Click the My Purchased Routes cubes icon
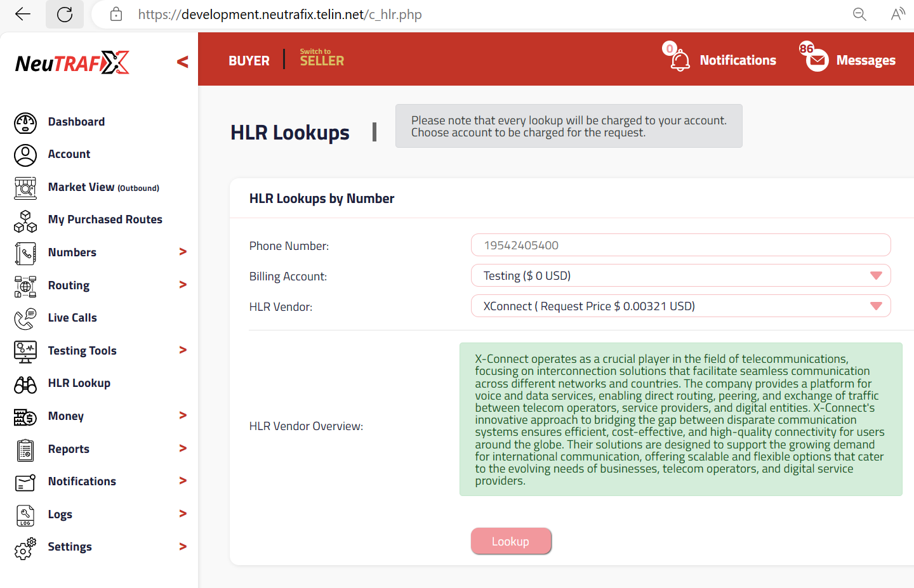 (x=25, y=221)
